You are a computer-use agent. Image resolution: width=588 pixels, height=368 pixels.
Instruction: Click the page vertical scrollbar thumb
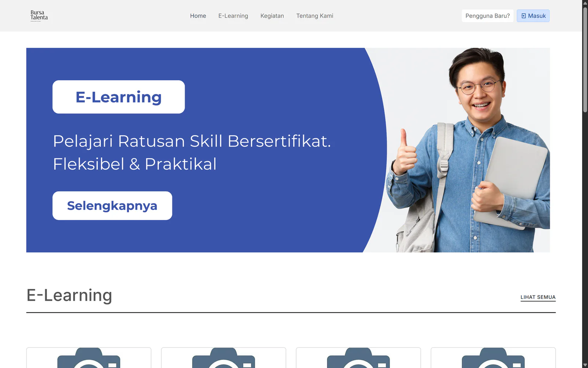585,60
